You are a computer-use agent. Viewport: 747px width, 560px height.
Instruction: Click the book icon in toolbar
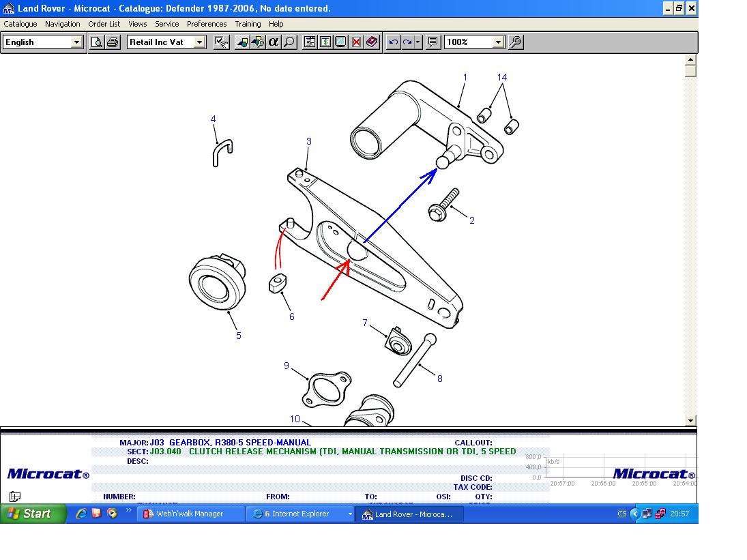[x=371, y=42]
